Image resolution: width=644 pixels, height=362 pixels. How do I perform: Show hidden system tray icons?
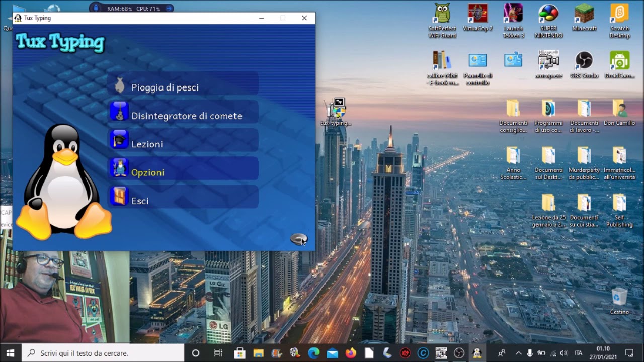[x=518, y=353]
